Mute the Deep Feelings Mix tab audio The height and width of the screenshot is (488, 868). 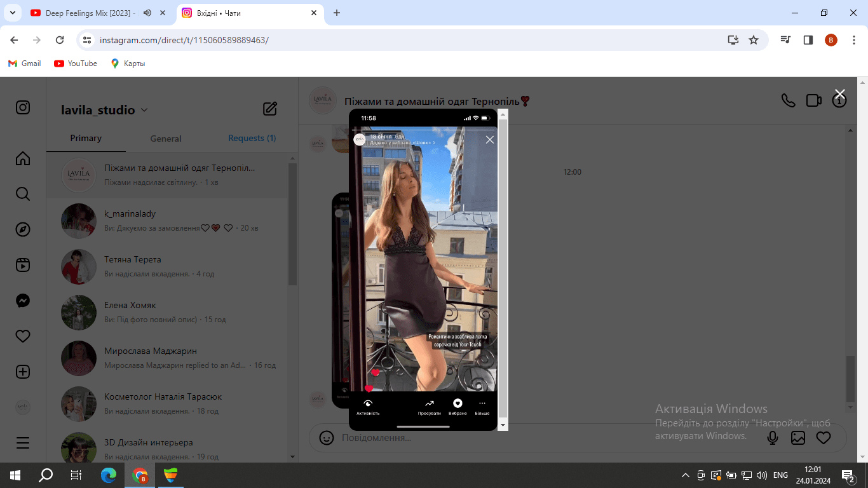point(147,13)
